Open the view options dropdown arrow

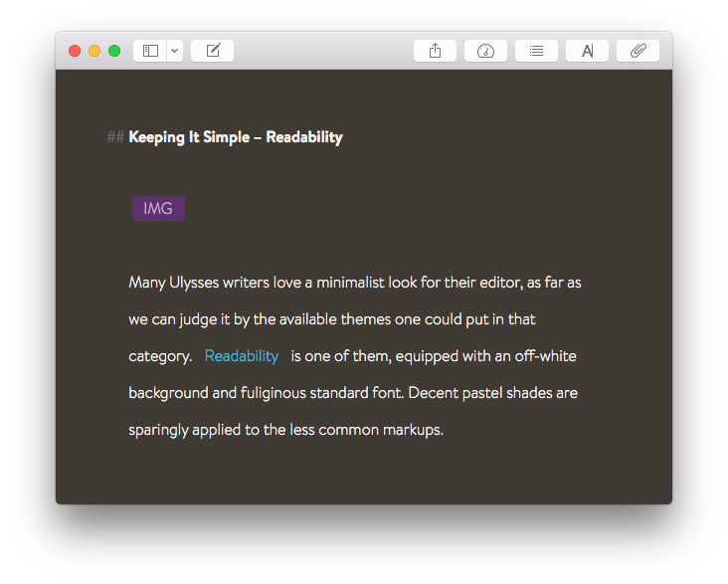[x=175, y=51]
